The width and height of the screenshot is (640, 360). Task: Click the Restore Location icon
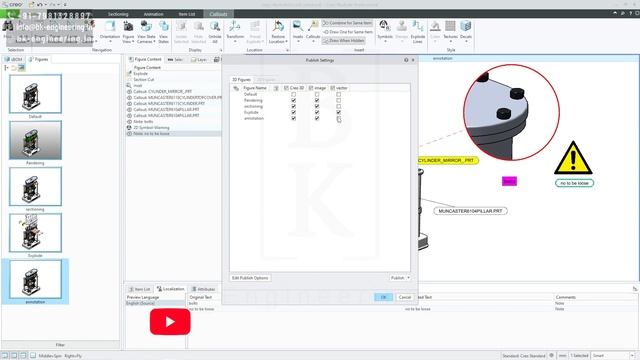(x=278, y=27)
